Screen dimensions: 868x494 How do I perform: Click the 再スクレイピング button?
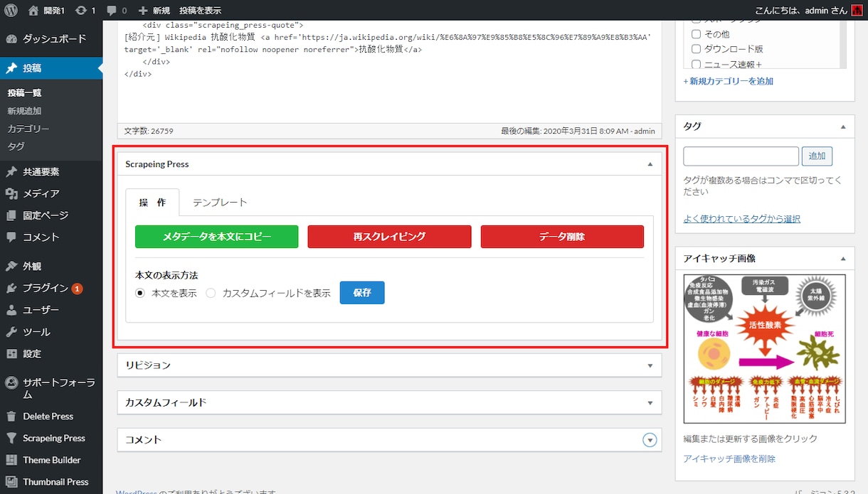tap(390, 237)
